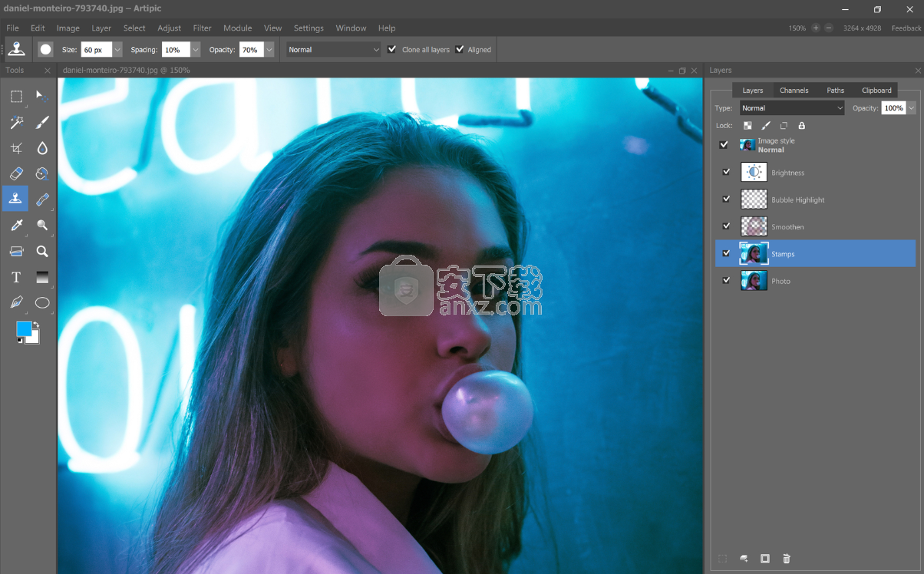This screenshot has width=924, height=574.
Task: Zoom in with plus button near 150%
Action: 816,28
